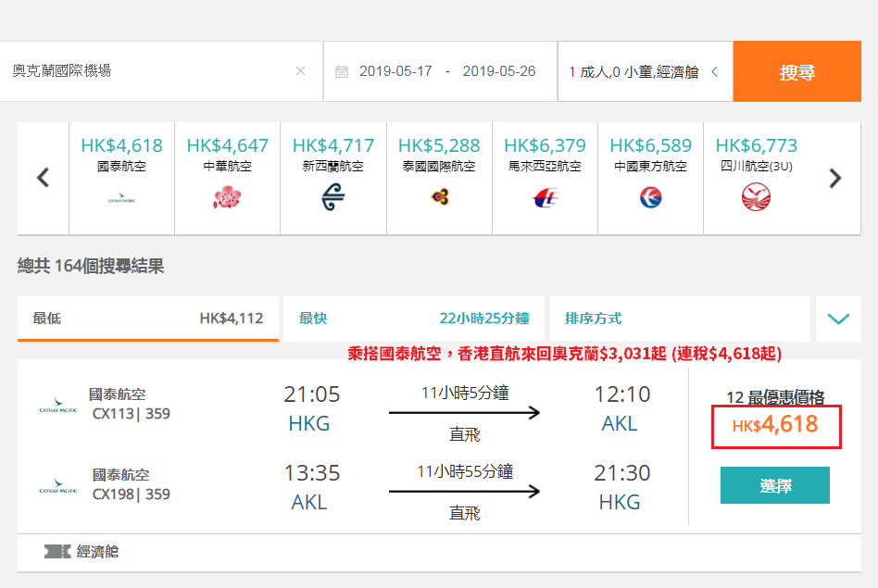Show previous airlines with left arrow
This screenshot has height=588, width=878.
pos(44,178)
